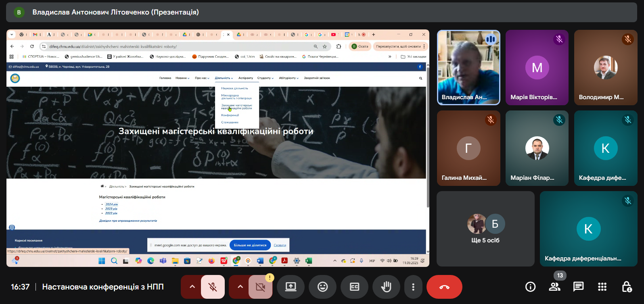
Task: Click the Edge browser icon in shared taskbar
Action: click(151, 261)
